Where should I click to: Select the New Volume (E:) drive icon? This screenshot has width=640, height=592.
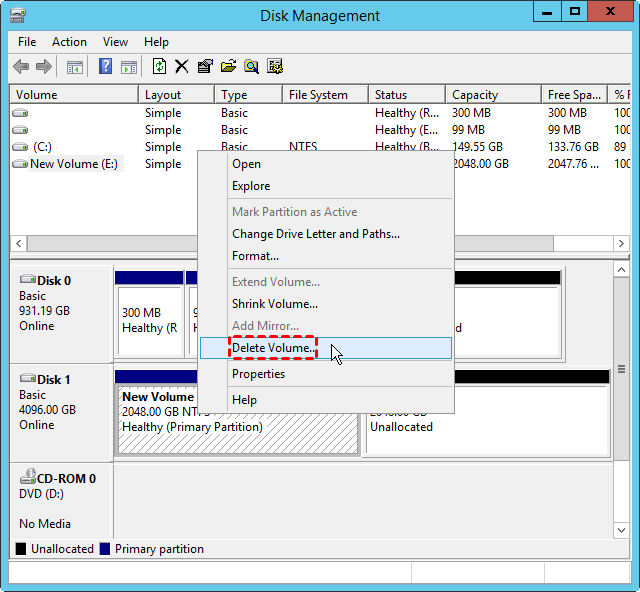pyautogui.click(x=20, y=164)
